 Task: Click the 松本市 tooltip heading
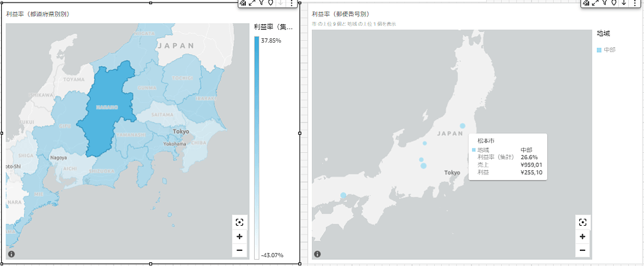486,141
